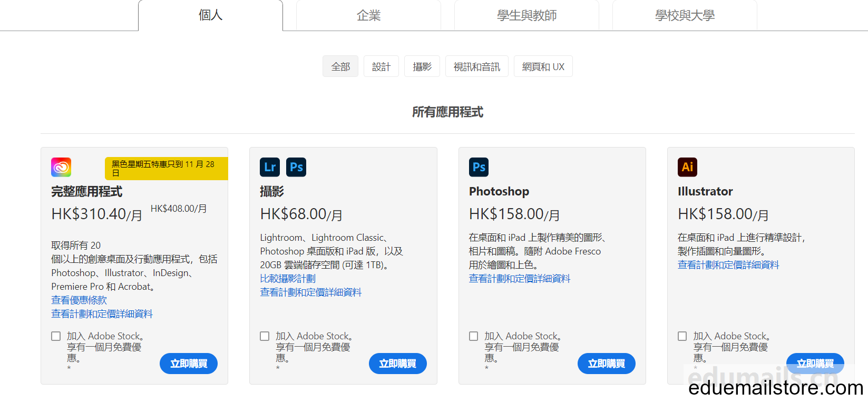Open the 學生與教師 tab

[526, 15]
